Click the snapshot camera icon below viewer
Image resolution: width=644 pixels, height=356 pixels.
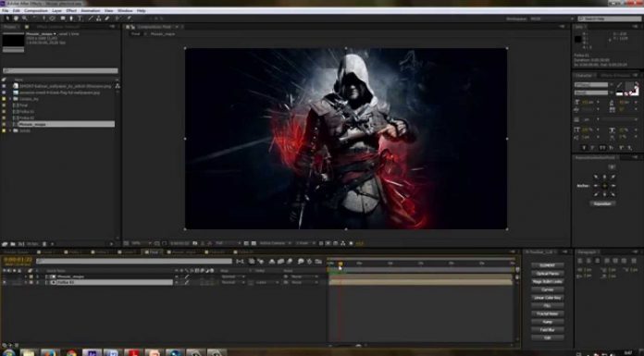(x=195, y=243)
